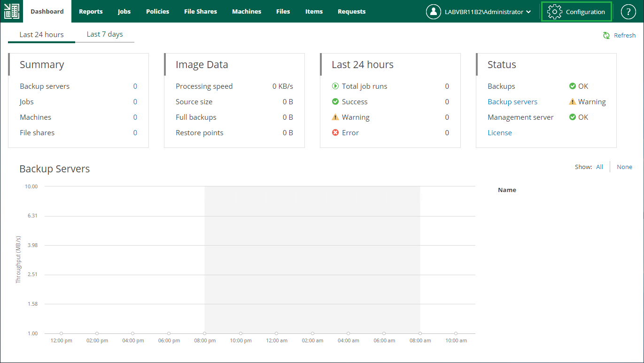This screenshot has height=363, width=644.
Task: Open the Policies tab
Action: [x=157, y=12]
